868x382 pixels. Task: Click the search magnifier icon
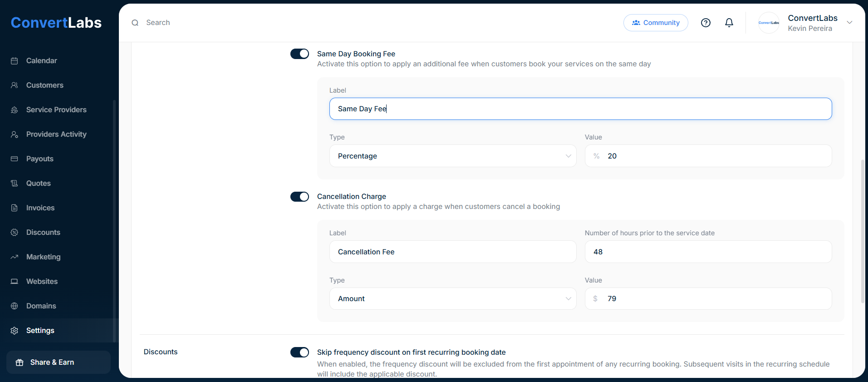(135, 23)
